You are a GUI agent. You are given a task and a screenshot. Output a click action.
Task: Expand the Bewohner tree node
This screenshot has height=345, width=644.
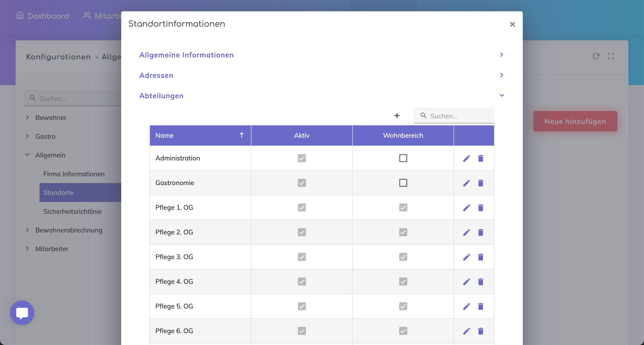[x=27, y=117]
